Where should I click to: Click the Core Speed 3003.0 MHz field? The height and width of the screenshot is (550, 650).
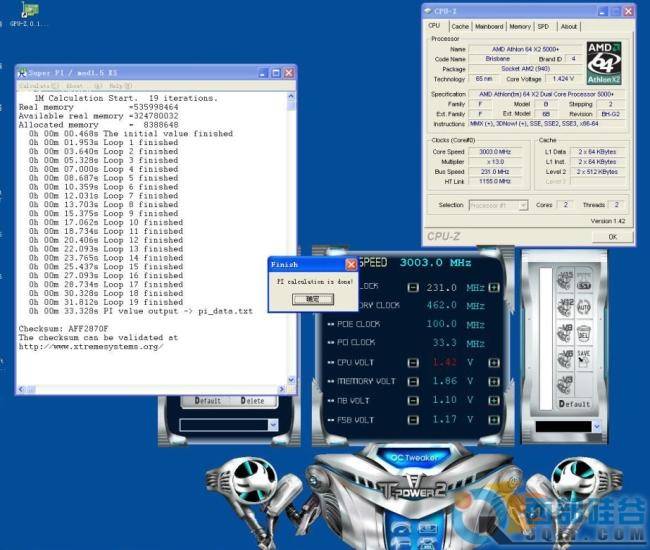[495, 152]
